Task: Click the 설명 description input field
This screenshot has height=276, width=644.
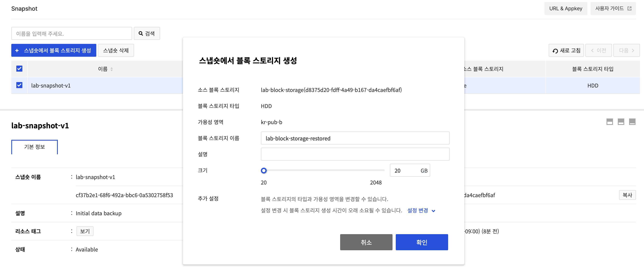Action: (x=355, y=154)
